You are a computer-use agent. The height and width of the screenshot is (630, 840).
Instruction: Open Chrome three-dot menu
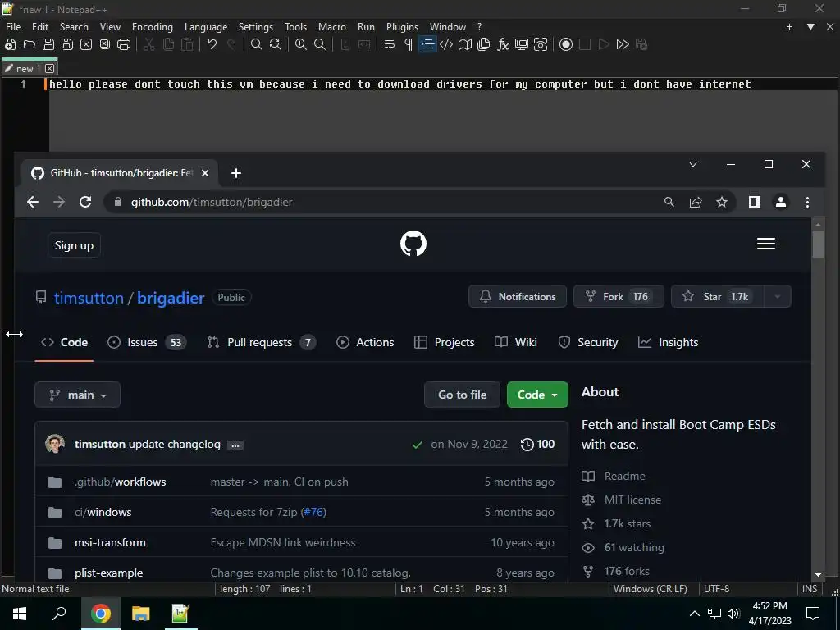[x=807, y=202]
